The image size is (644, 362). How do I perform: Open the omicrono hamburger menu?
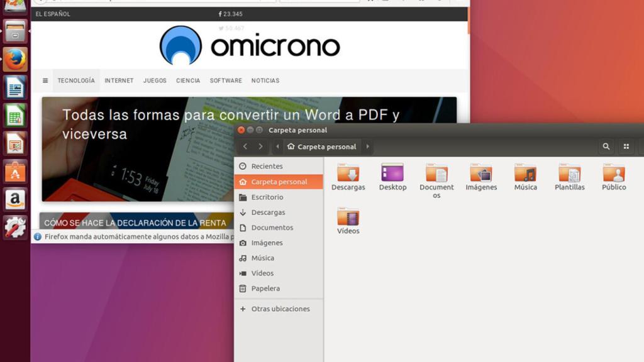(44, 80)
